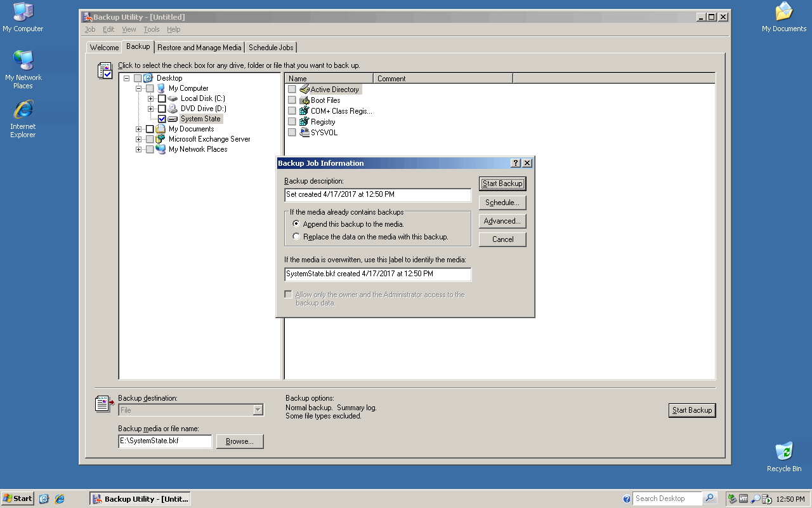Click the Search Desktop input box

pos(667,498)
